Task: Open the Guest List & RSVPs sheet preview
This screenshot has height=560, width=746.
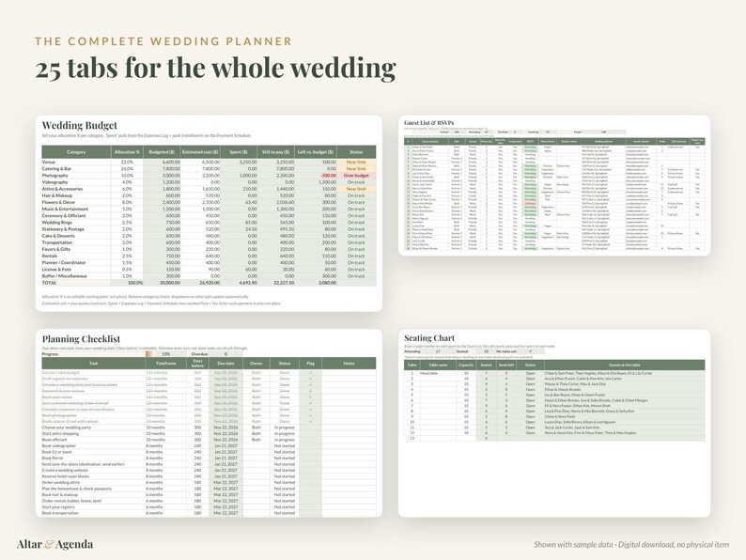Action: [554, 185]
